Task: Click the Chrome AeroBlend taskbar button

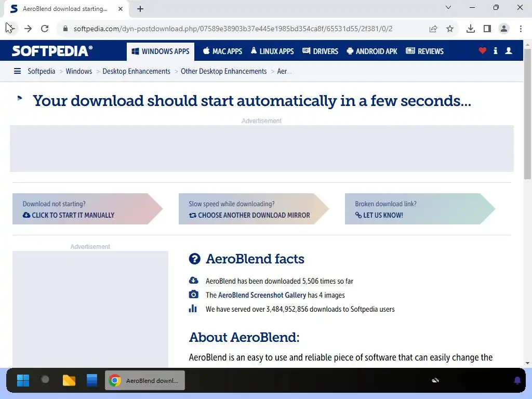Action: (145, 380)
